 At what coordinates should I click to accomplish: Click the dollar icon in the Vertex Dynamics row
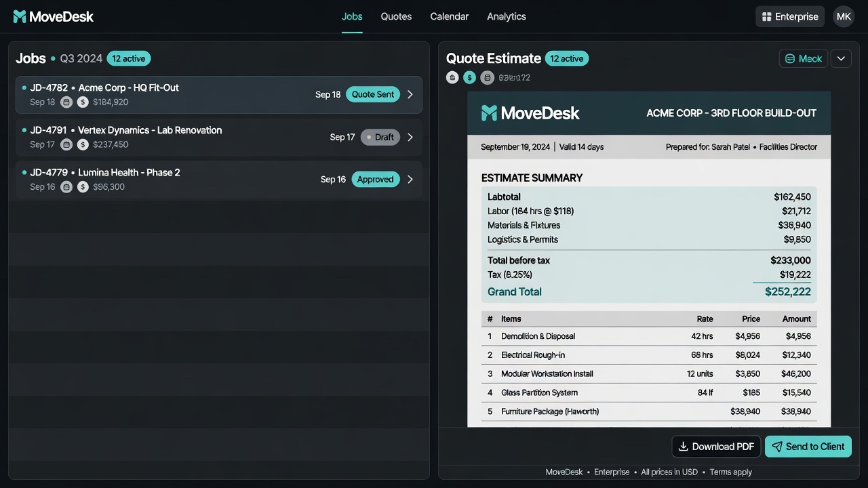tap(83, 144)
